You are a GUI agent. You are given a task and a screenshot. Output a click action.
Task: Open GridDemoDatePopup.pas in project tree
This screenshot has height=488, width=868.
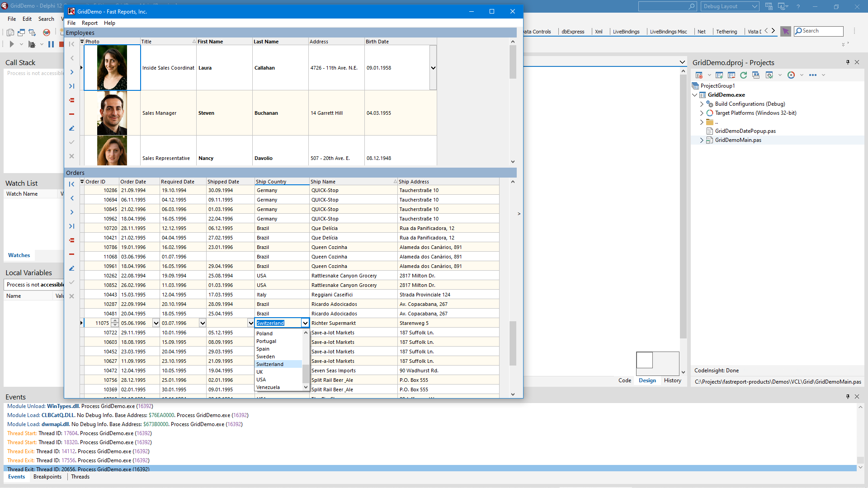(x=745, y=131)
